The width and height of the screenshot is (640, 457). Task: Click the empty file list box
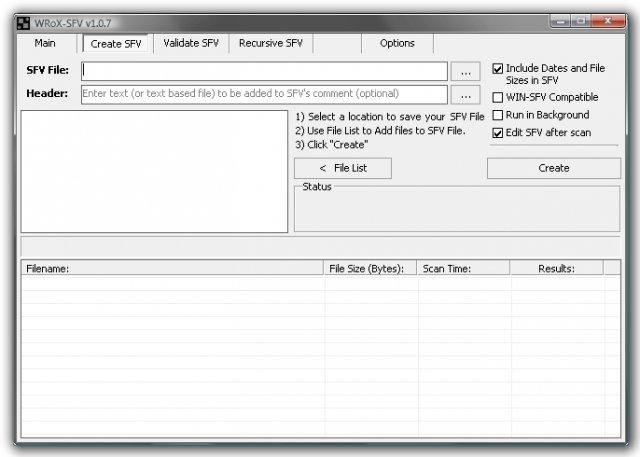coord(154,171)
